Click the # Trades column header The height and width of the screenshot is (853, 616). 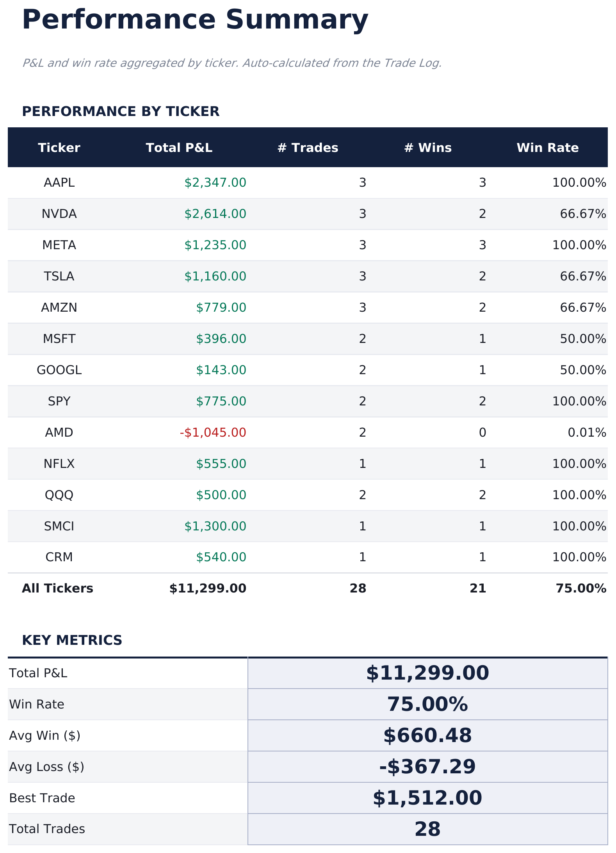(x=308, y=148)
